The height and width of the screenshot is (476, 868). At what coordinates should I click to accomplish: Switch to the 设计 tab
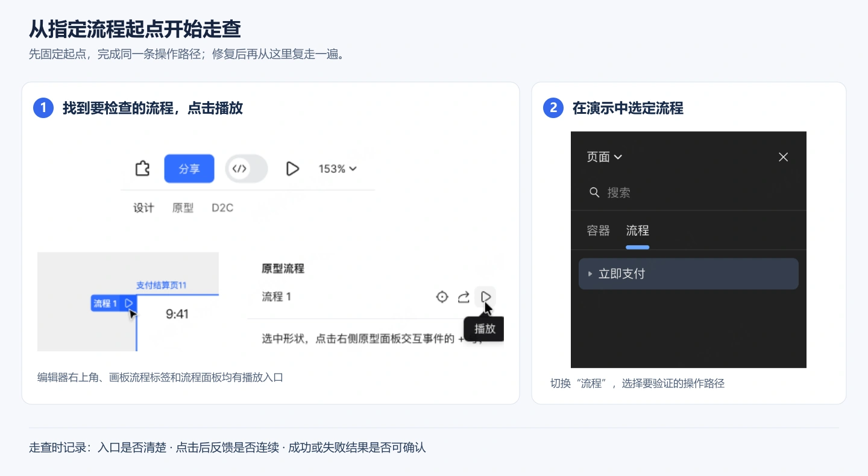coord(143,208)
